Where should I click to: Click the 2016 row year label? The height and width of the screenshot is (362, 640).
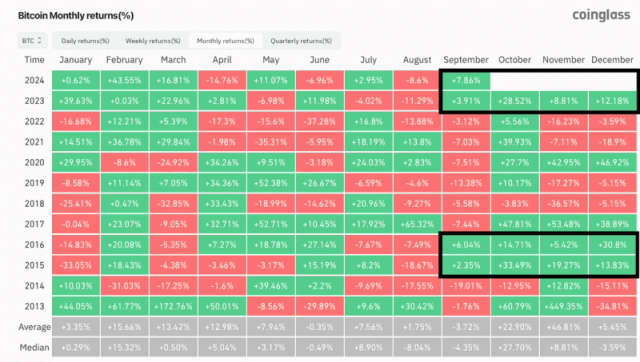[34, 245]
